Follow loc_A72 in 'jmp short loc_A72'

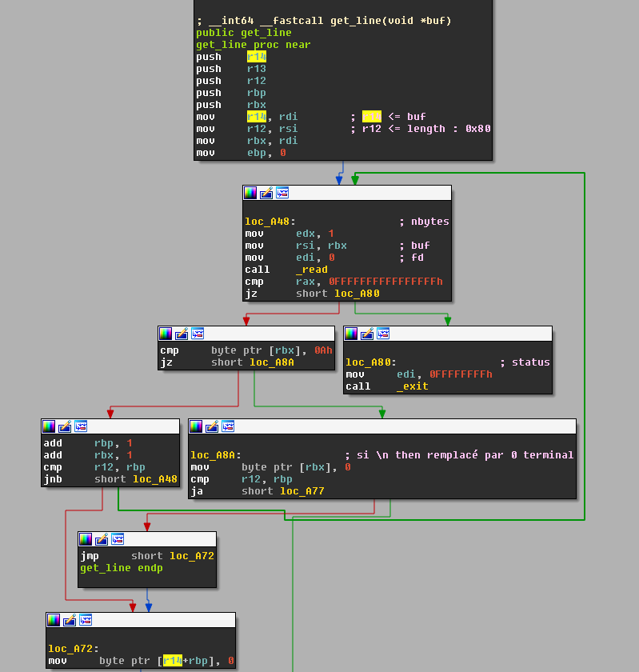click(192, 556)
